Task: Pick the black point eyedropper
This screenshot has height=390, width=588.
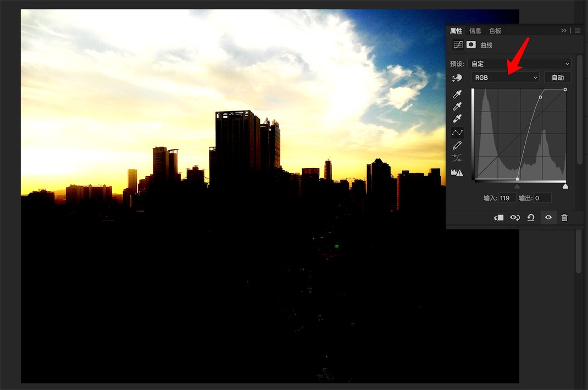Action: click(457, 94)
